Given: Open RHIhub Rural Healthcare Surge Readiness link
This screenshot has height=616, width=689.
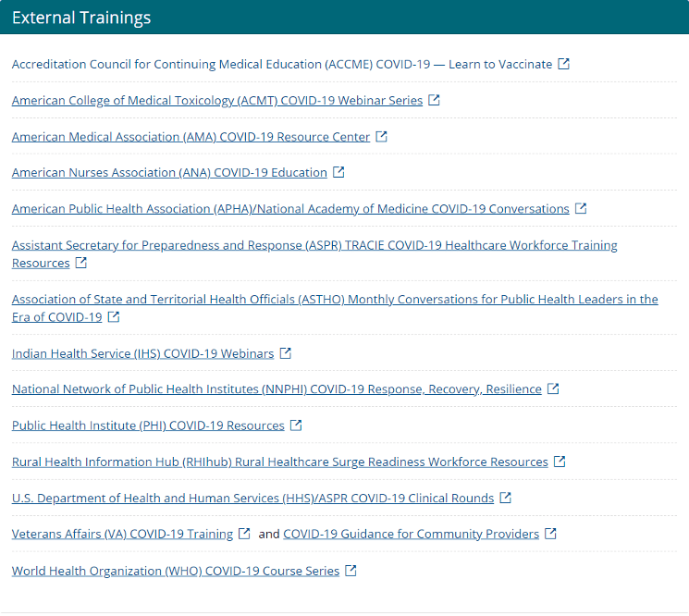Looking at the screenshot, I should point(279,462).
